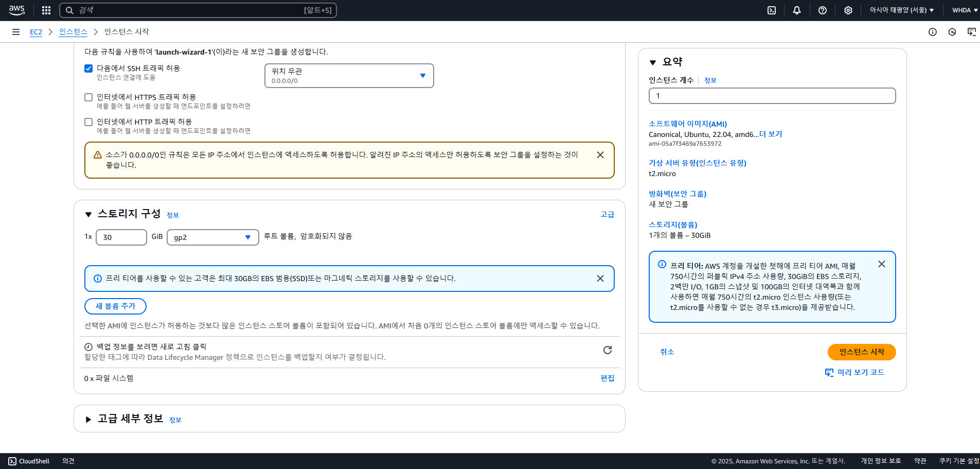This screenshot has width=980, height=469.
Task: Open 정보 link next to 고급 세부 정보
Action: coord(175,420)
